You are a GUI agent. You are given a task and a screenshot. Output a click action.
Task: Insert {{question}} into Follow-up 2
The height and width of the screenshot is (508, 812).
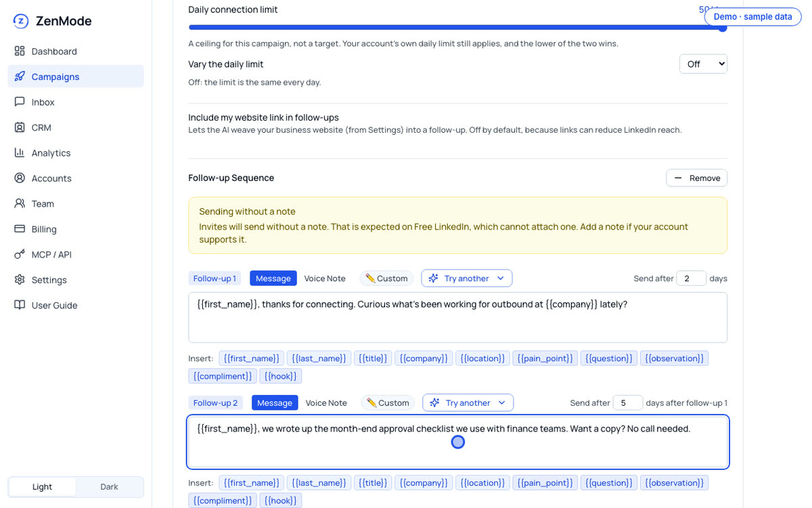(x=609, y=483)
